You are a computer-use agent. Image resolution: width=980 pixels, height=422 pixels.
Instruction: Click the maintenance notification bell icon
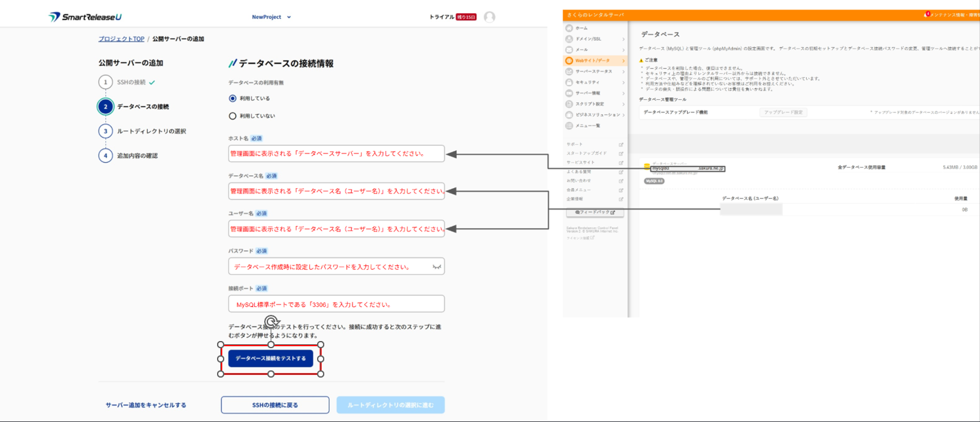tap(926, 14)
